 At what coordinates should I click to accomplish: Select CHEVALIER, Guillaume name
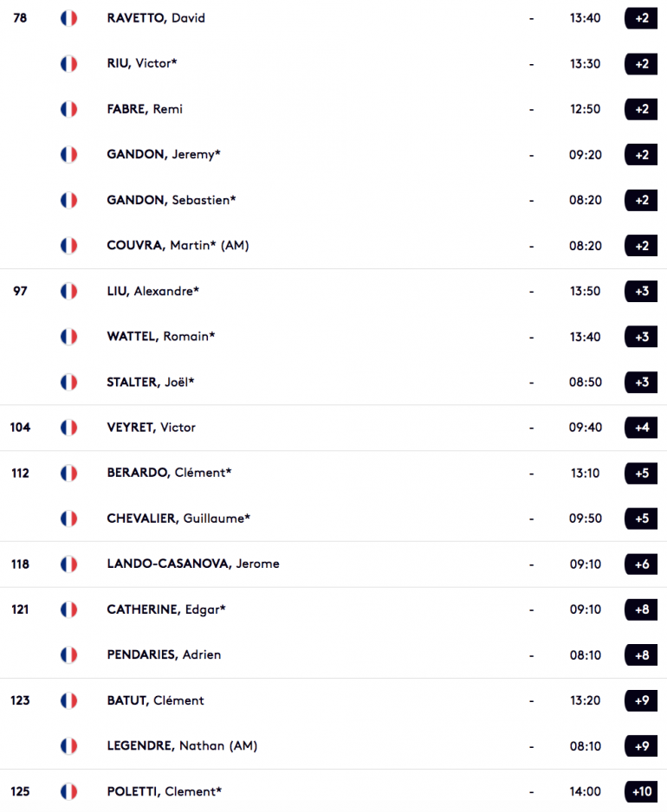178,519
